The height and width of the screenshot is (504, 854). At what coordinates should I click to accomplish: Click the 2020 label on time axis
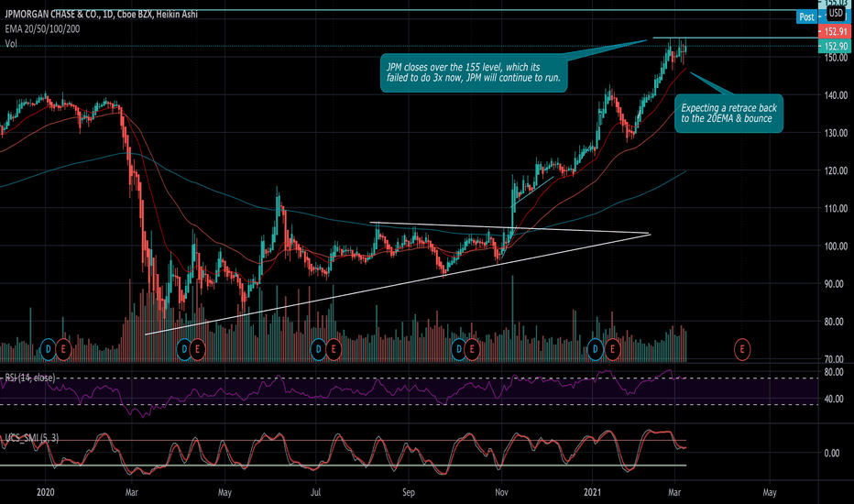(45, 493)
